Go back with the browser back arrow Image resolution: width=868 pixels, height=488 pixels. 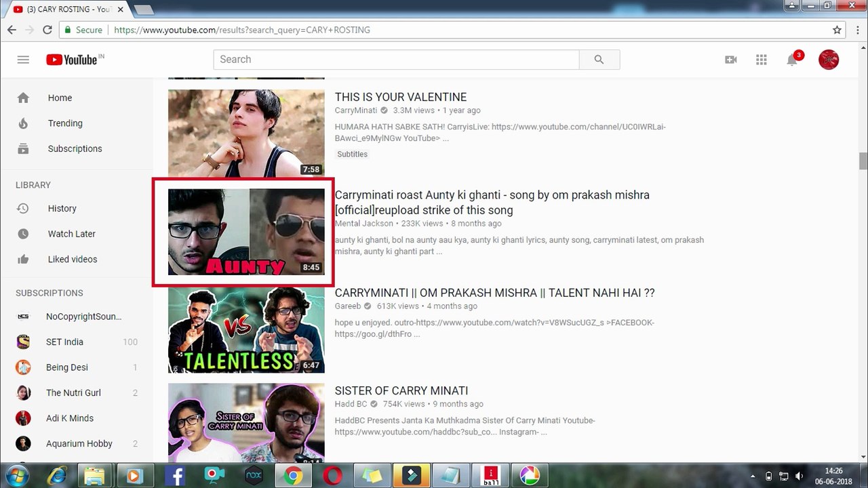point(12,30)
